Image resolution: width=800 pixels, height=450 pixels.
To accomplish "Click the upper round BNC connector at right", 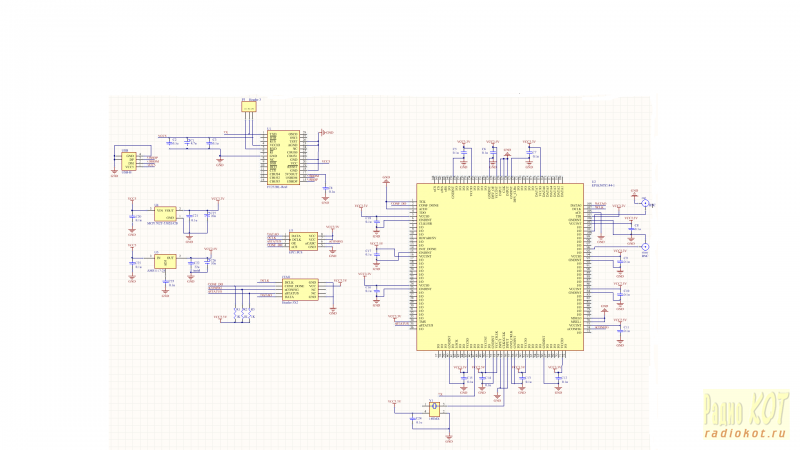I will pyautogui.click(x=646, y=204).
